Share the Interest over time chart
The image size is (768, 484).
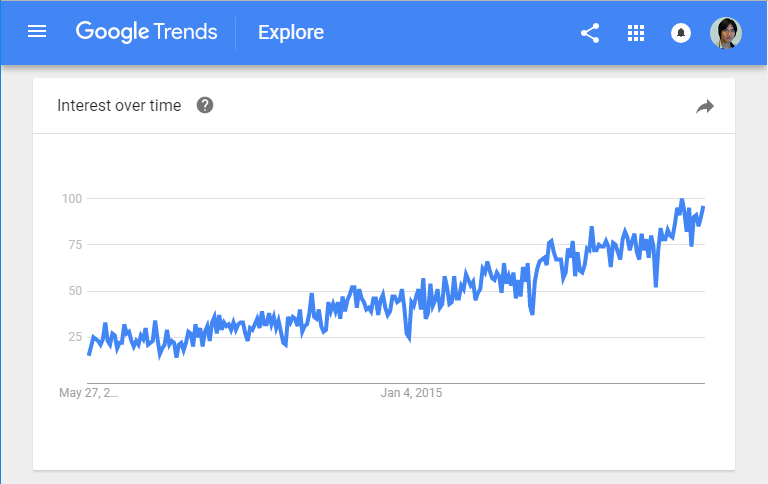coord(705,106)
